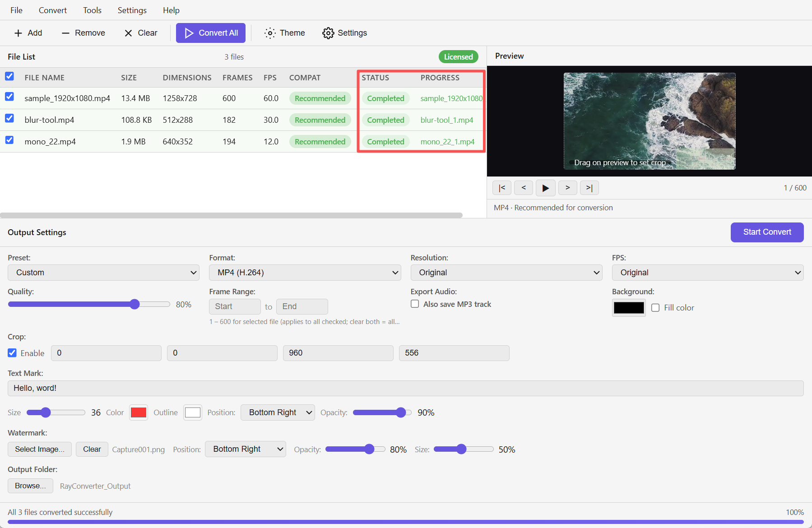Screen dimensions: 812x528
Task: Click the Start Convert button
Action: [767, 232]
